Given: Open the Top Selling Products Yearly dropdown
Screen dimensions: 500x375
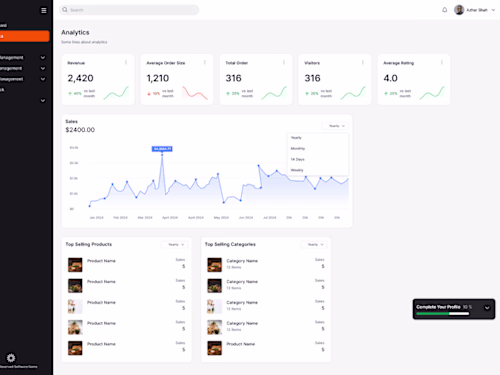Looking at the screenshot, I should 175,245.
